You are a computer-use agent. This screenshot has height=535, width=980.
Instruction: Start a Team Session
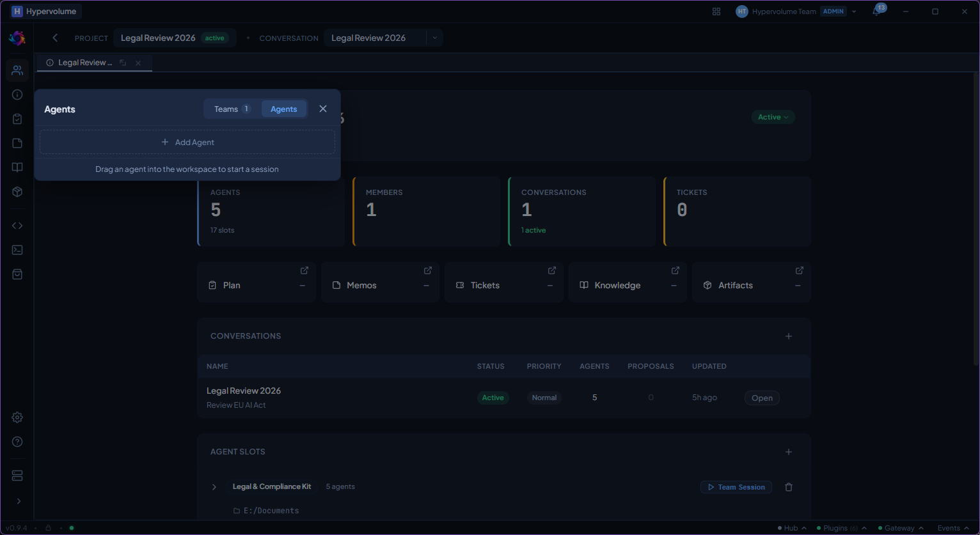tap(736, 487)
